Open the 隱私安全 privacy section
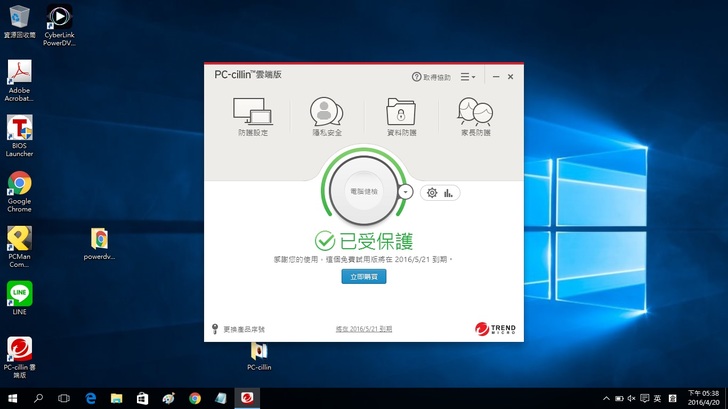The width and height of the screenshot is (728, 409). coord(327,115)
